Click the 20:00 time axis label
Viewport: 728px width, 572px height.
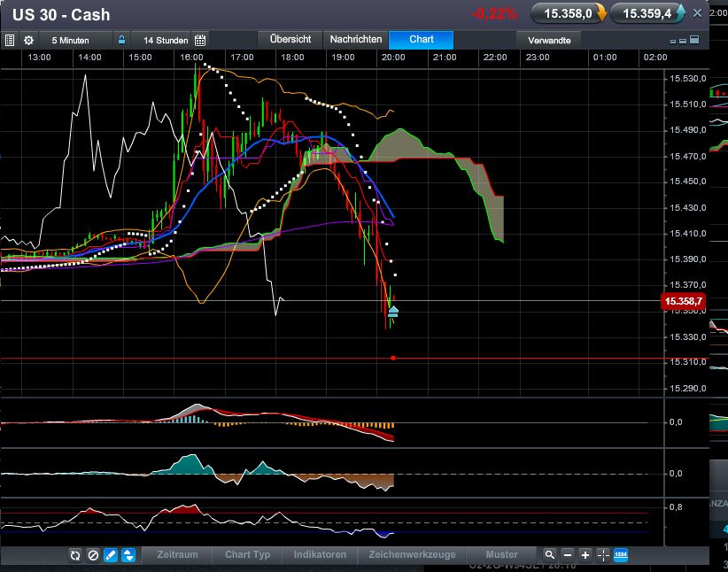click(393, 57)
